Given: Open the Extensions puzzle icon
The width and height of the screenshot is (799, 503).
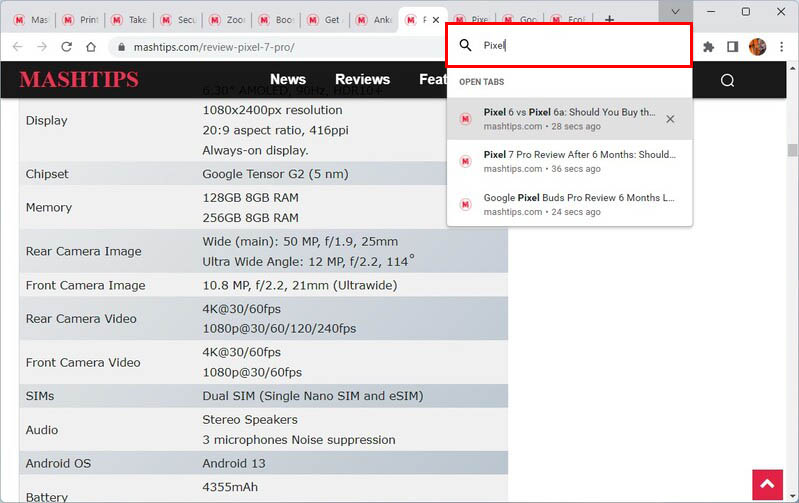Looking at the screenshot, I should (x=708, y=47).
